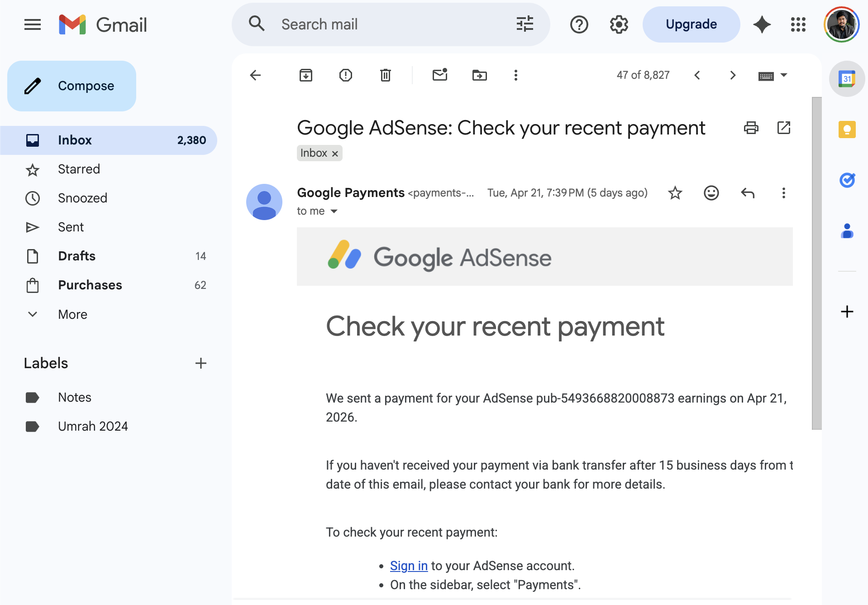Viewport: 868px width, 605px height.
Task: Follow the 'Sign in' AdSense link
Action: (409, 566)
